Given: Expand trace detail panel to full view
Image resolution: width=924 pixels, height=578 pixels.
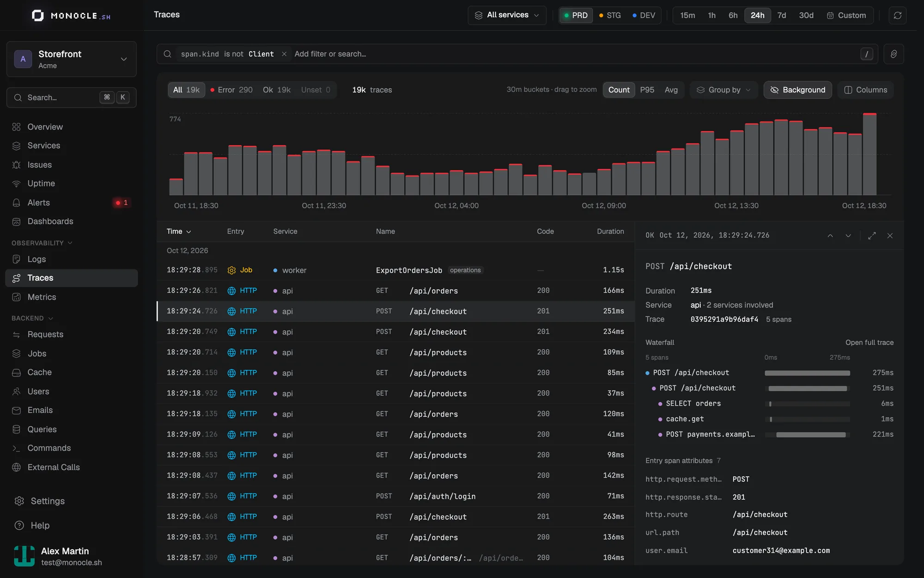Looking at the screenshot, I should click(x=872, y=236).
